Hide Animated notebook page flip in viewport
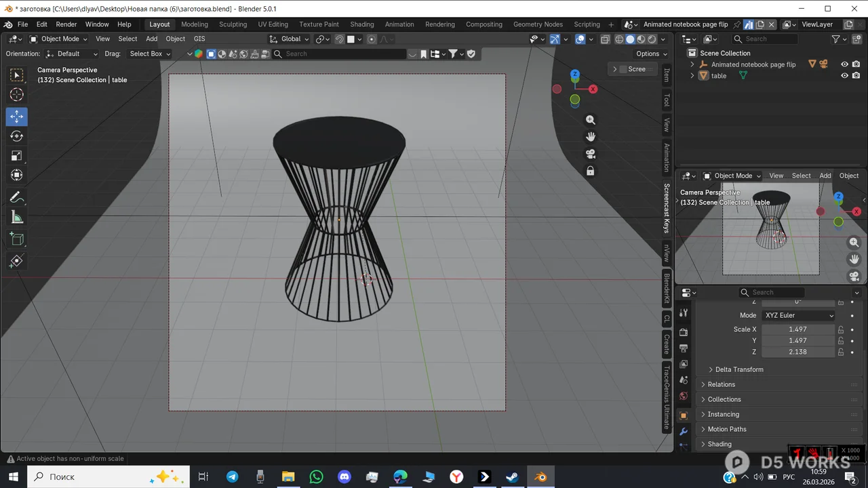The image size is (868, 488). pyautogui.click(x=844, y=64)
